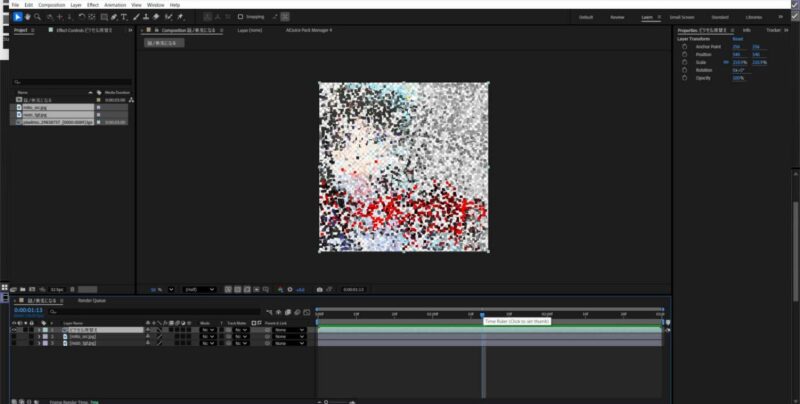Open the (Half) resolution dropdown
The width and height of the screenshot is (800, 404).
(199, 289)
